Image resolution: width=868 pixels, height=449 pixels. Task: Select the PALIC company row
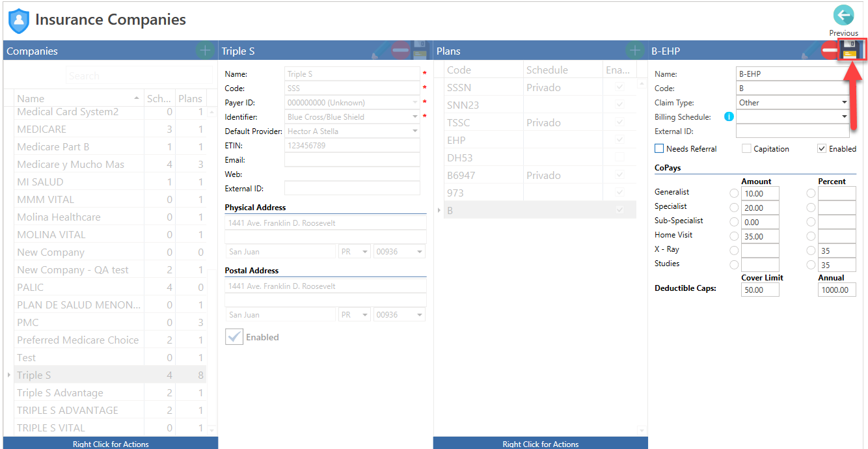click(x=111, y=288)
